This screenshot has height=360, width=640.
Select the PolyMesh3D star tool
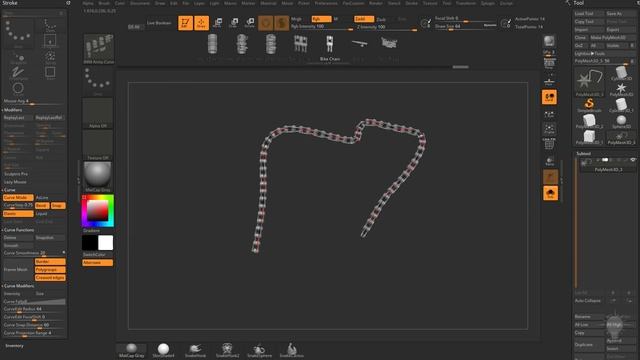point(621,89)
